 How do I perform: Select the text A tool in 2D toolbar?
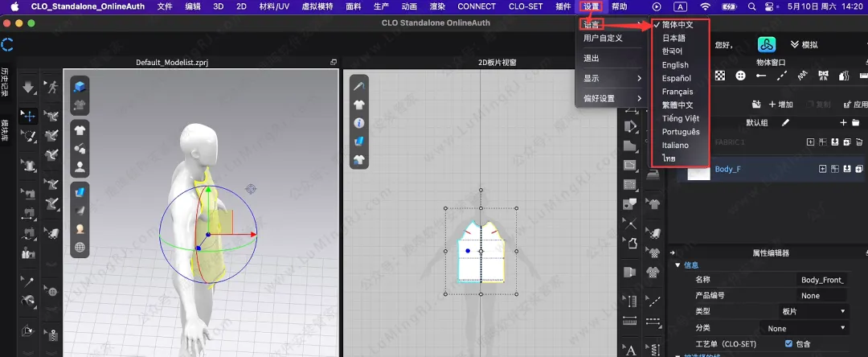click(x=630, y=350)
